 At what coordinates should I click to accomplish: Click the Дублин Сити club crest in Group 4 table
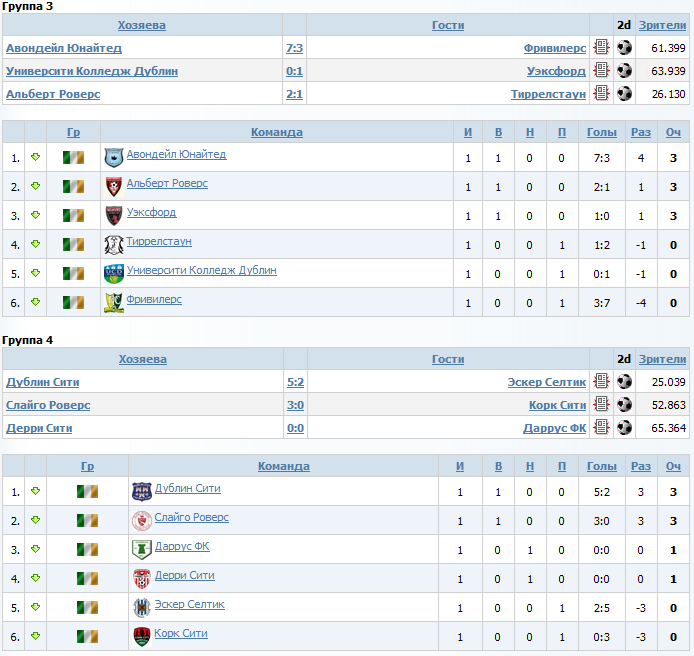pos(142,492)
